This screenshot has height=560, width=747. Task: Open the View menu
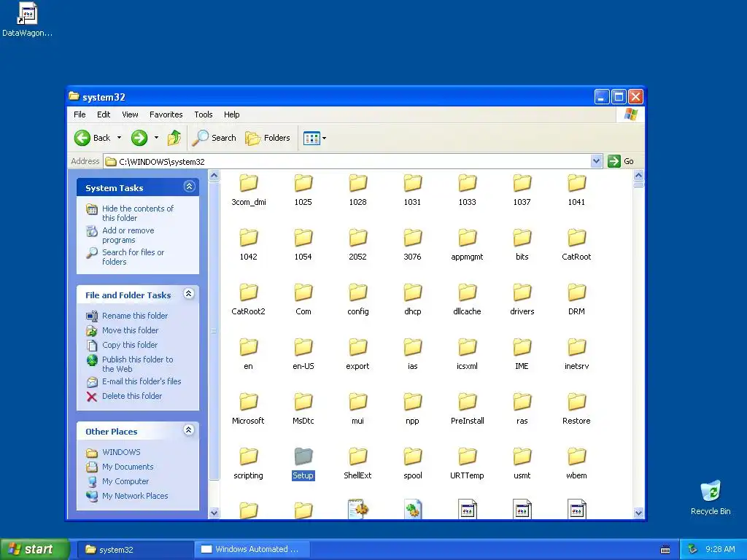tap(130, 114)
